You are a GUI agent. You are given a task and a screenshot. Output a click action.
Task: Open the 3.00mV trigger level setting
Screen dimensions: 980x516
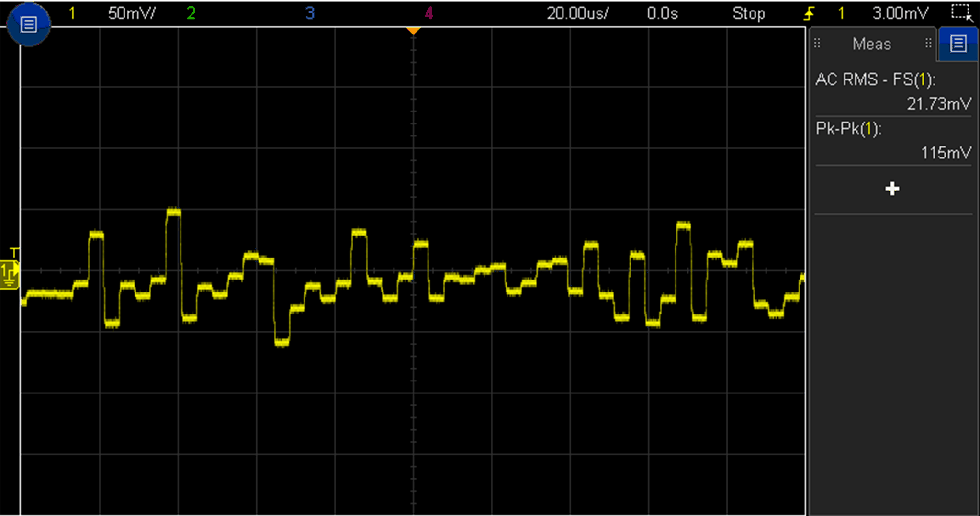click(900, 13)
